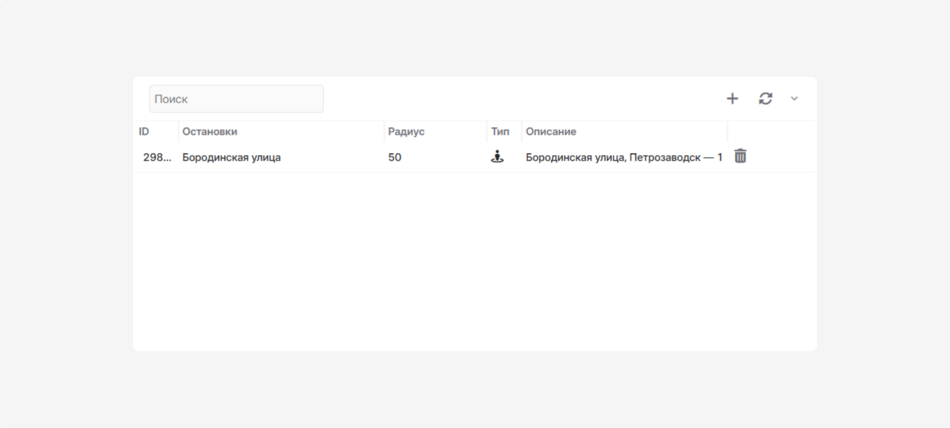Click the plus icon to add a stop

coord(732,99)
